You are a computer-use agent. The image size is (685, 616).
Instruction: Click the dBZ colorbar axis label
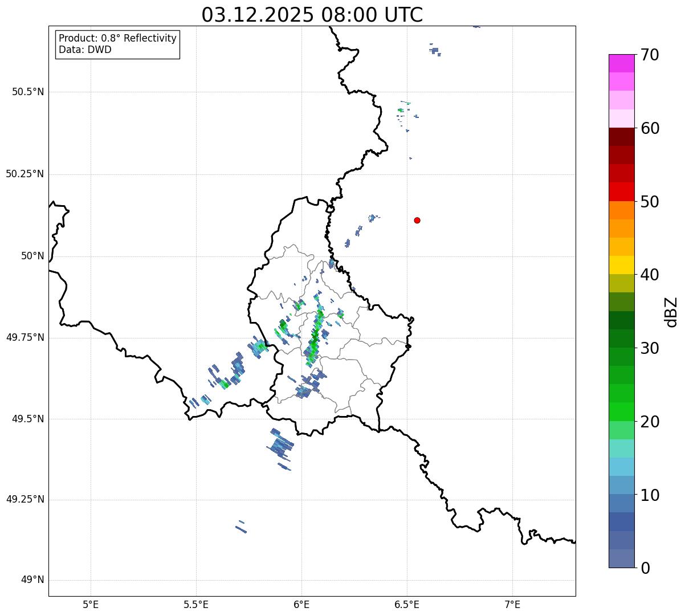(671, 311)
